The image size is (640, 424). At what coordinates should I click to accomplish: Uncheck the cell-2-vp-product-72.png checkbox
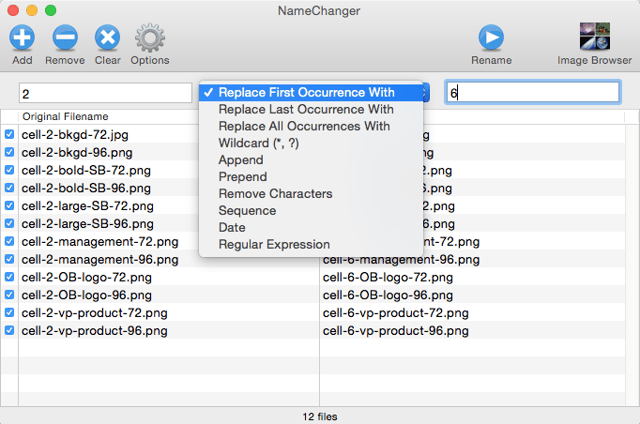(9, 313)
